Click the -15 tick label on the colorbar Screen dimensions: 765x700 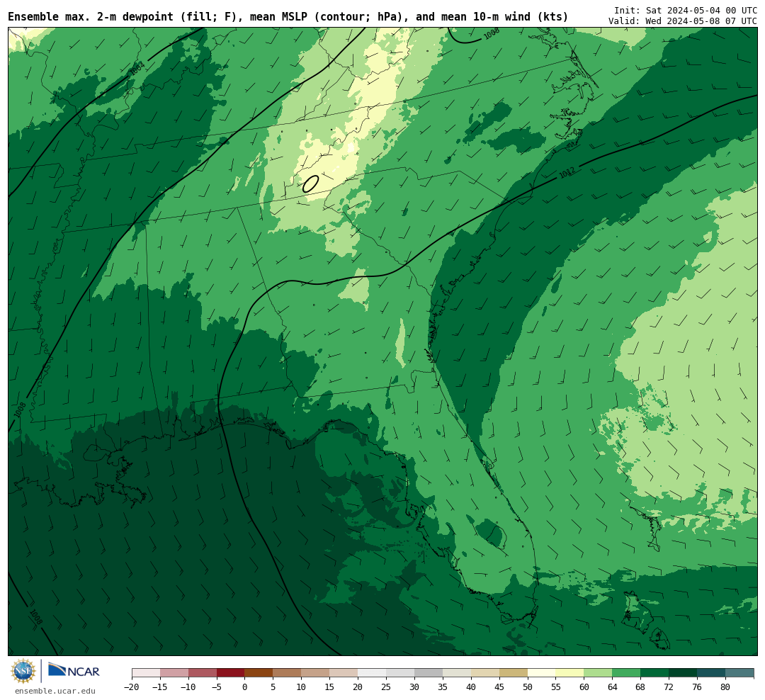pos(160,687)
